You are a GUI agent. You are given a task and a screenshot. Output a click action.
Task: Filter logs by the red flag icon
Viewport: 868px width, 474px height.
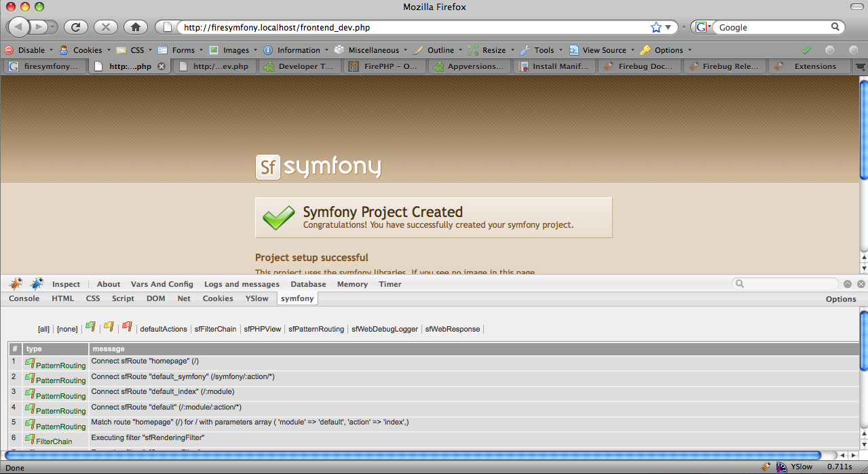pyautogui.click(x=127, y=328)
